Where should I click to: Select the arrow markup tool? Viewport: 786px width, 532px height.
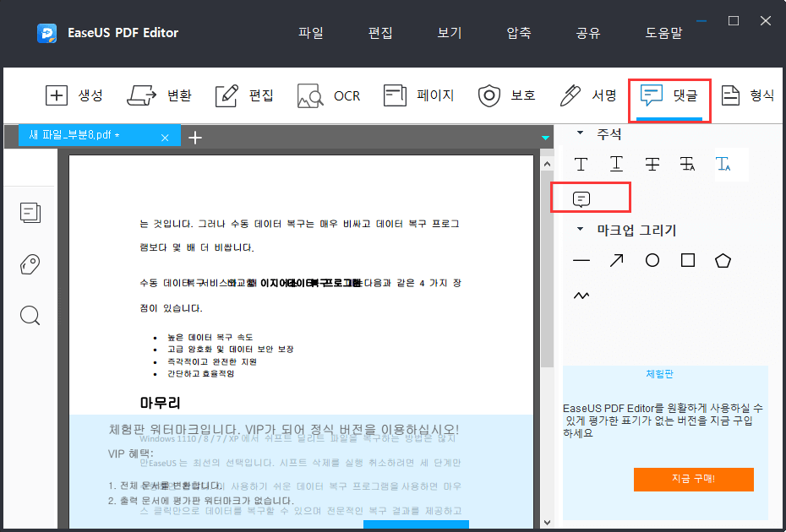point(616,260)
